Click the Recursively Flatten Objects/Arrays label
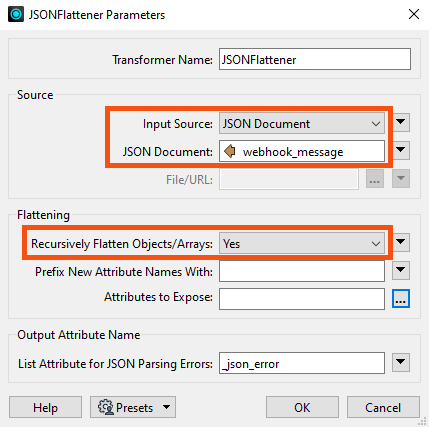The width and height of the screenshot is (429, 427). click(122, 244)
